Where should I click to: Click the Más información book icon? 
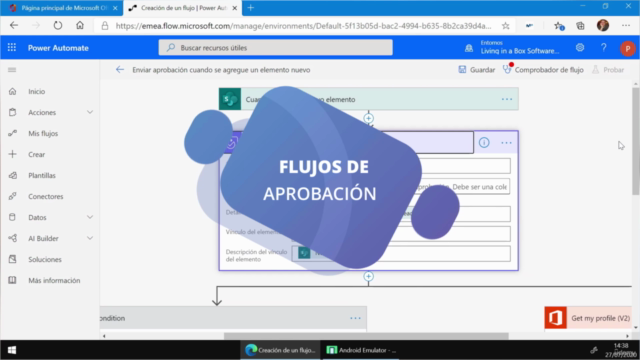(12, 280)
